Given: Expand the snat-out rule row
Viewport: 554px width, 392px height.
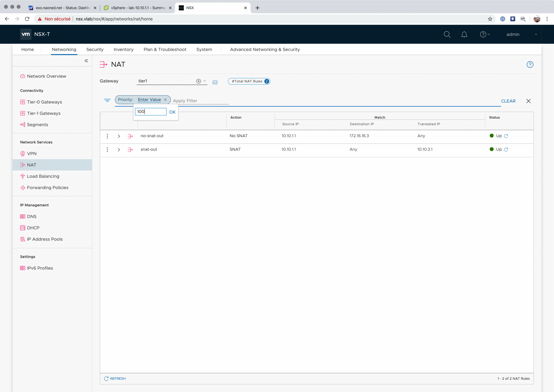Looking at the screenshot, I should 119,150.
